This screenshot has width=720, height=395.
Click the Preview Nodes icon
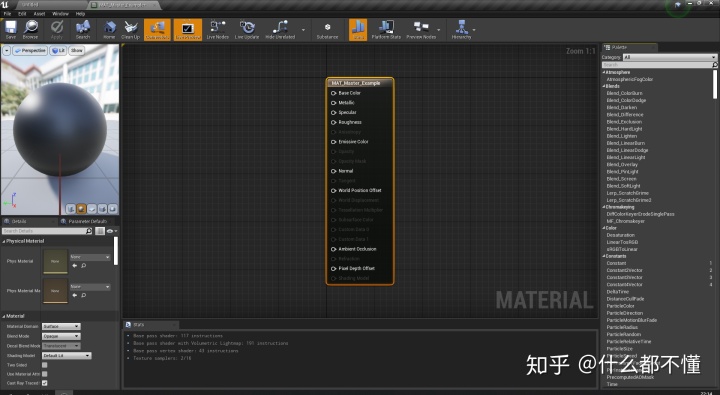[x=421, y=30]
